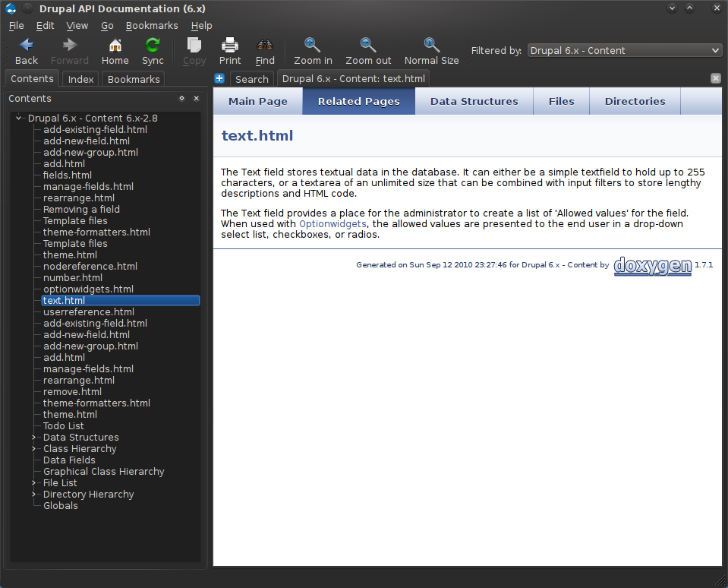
Task: Select remove.html in the tree
Action: 72,391
